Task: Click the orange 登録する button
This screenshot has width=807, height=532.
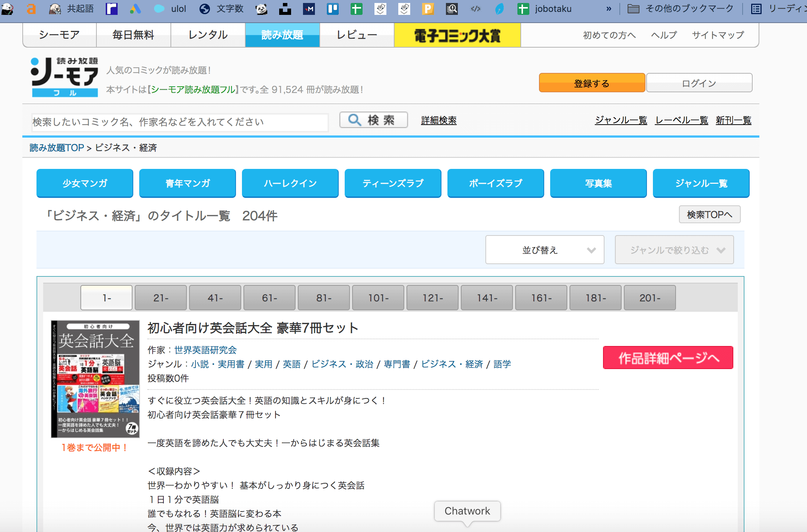Action: pyautogui.click(x=592, y=83)
